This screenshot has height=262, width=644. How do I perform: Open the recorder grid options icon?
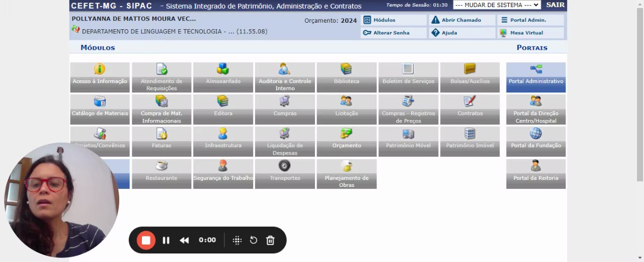237,240
